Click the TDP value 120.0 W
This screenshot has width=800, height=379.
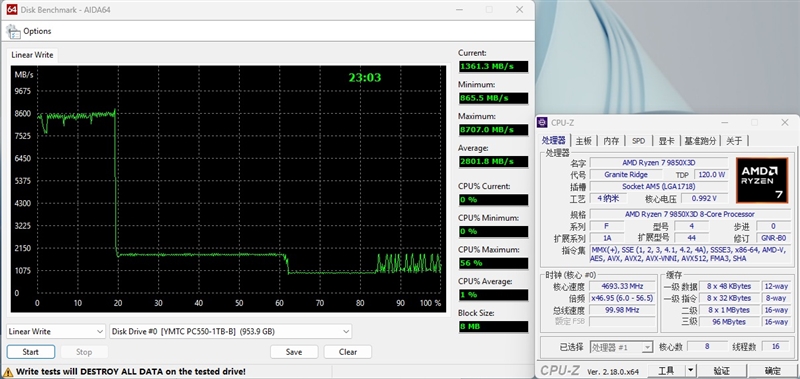711,174
